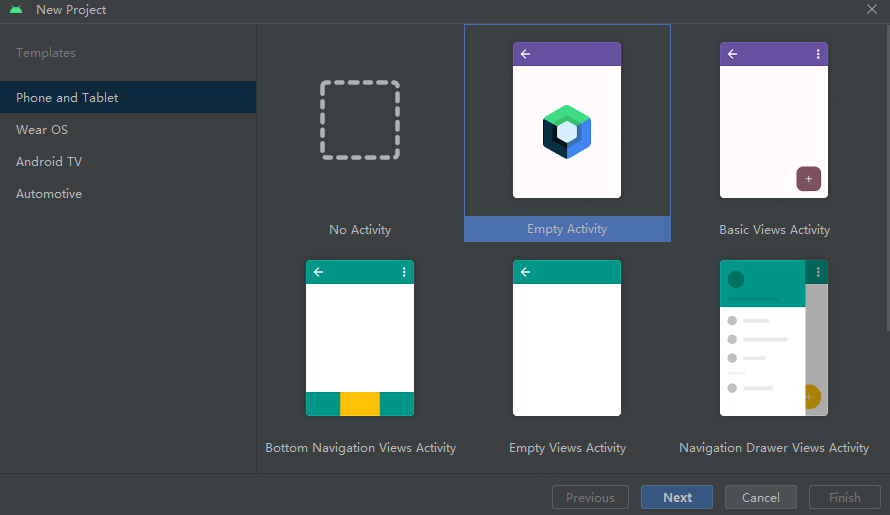Choose the Empty Activity Compose logo thumbnail
This screenshot has width=890, height=515.
click(x=566, y=120)
